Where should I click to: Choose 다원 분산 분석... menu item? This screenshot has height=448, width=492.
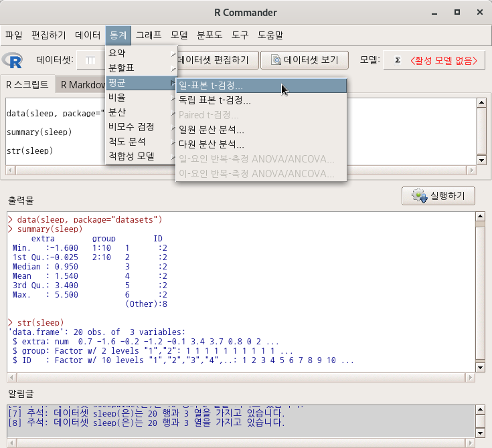point(261,144)
